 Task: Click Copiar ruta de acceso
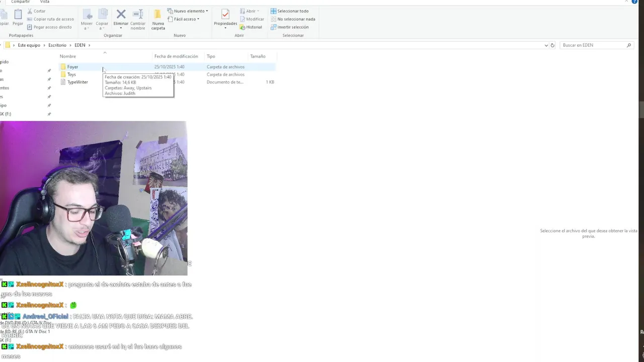point(50,19)
